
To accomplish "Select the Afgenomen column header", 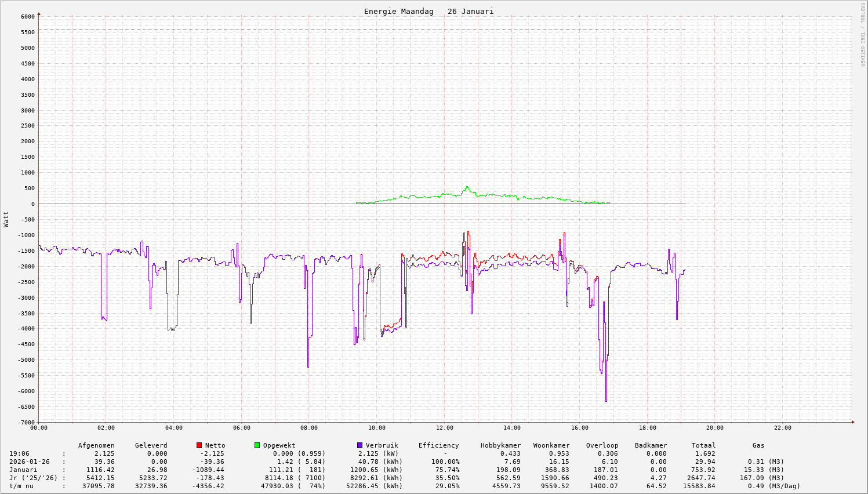I will [96, 445].
